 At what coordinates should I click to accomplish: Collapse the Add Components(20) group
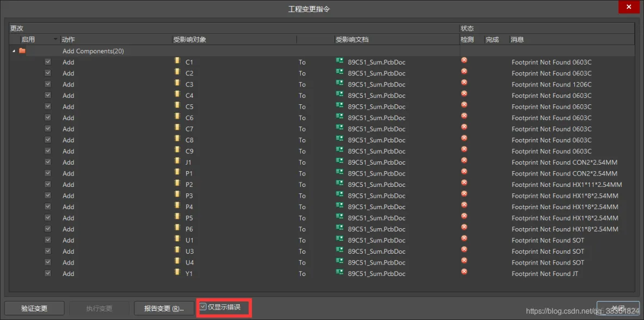click(14, 51)
